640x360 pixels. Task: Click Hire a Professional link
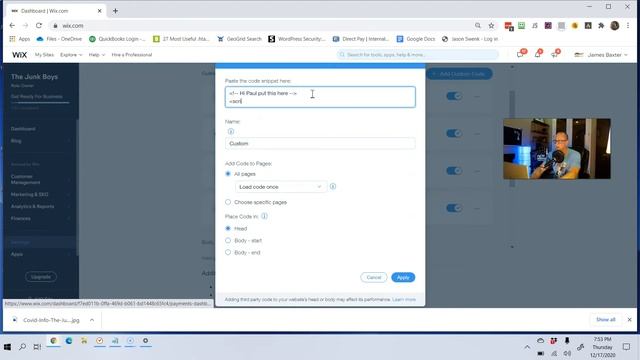pos(132,55)
